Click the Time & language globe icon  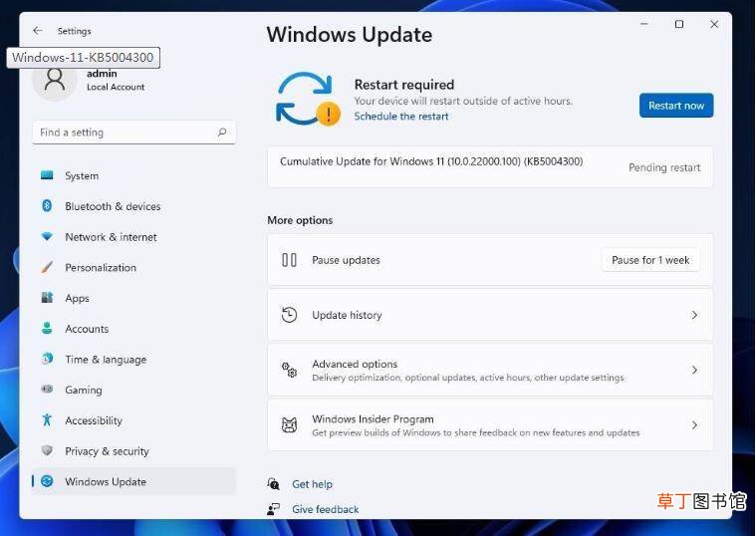point(47,359)
